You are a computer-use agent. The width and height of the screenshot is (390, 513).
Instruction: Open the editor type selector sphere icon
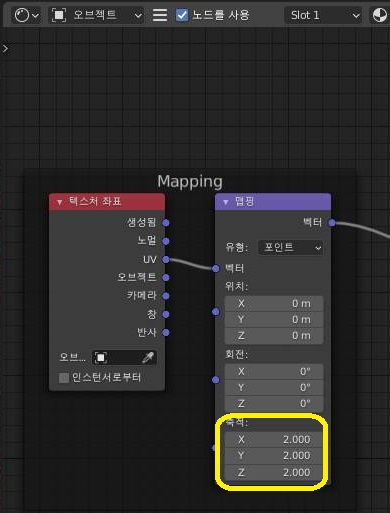point(26,15)
